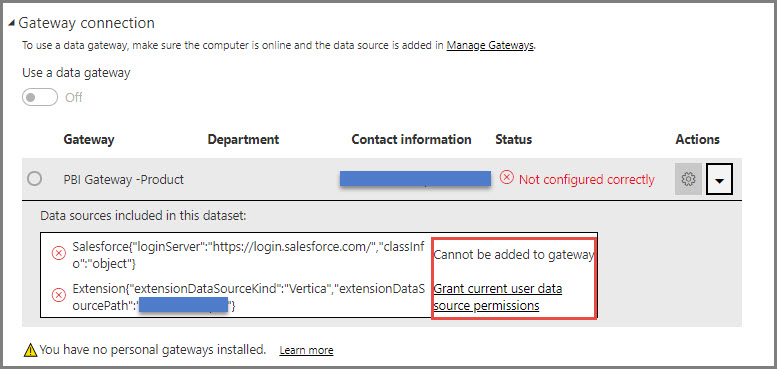The height and width of the screenshot is (369, 777).
Task: Click the Gateway column header
Action: 89,140
